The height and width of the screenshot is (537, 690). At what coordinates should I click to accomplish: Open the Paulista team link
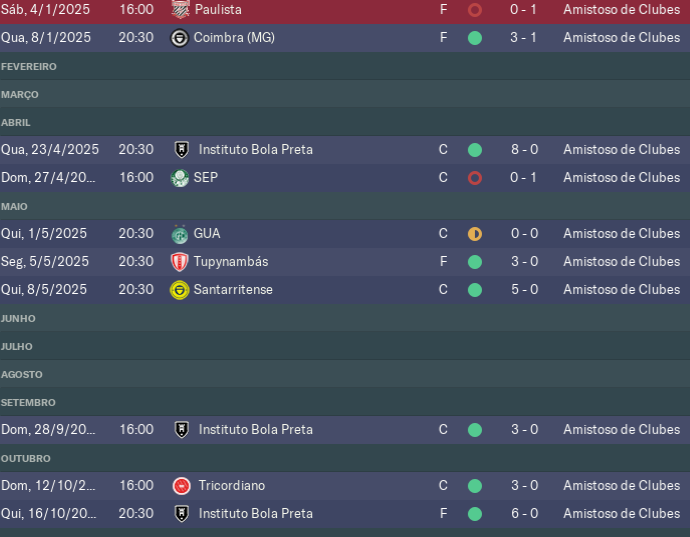[x=218, y=10]
